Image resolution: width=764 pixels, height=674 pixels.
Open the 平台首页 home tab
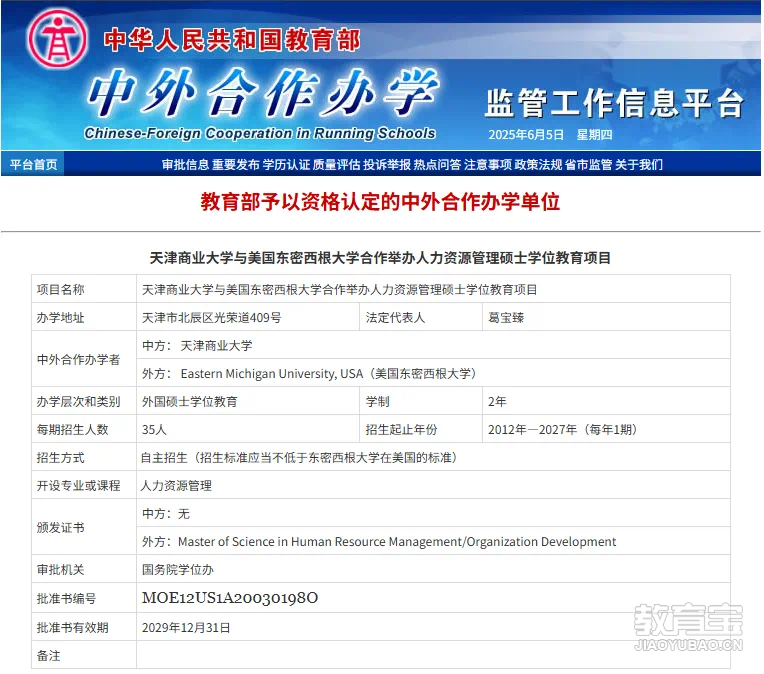(34, 164)
